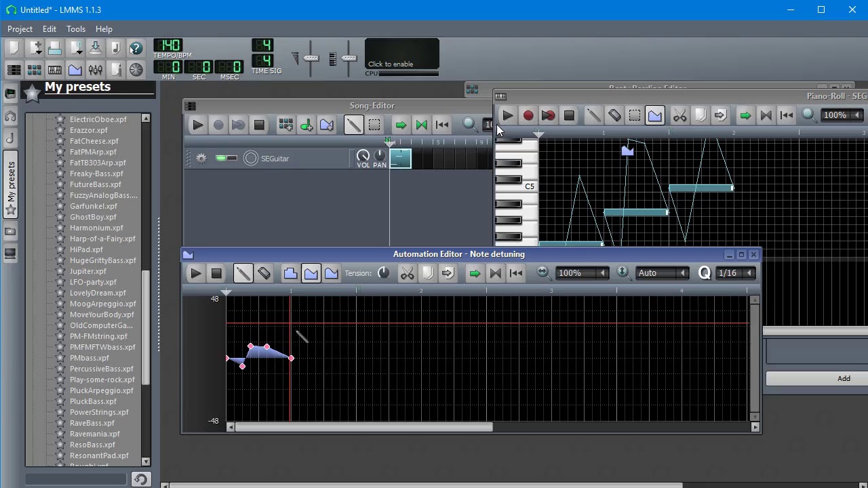This screenshot has height=488, width=868.
Task: Show the FX-Mixer via main toolbar icon
Action: click(x=96, y=70)
